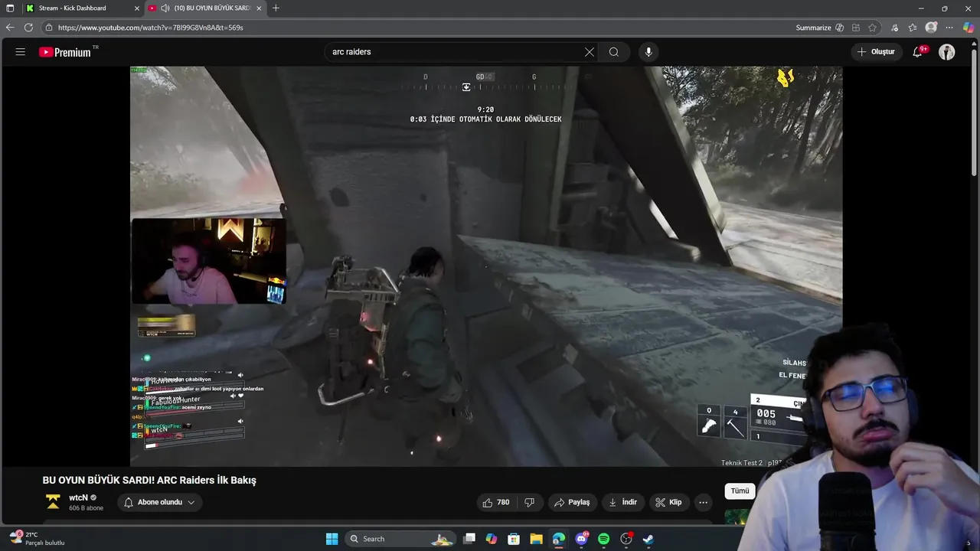Open YouTube notifications bell
The width and height of the screenshot is (980, 551).
click(x=917, y=52)
